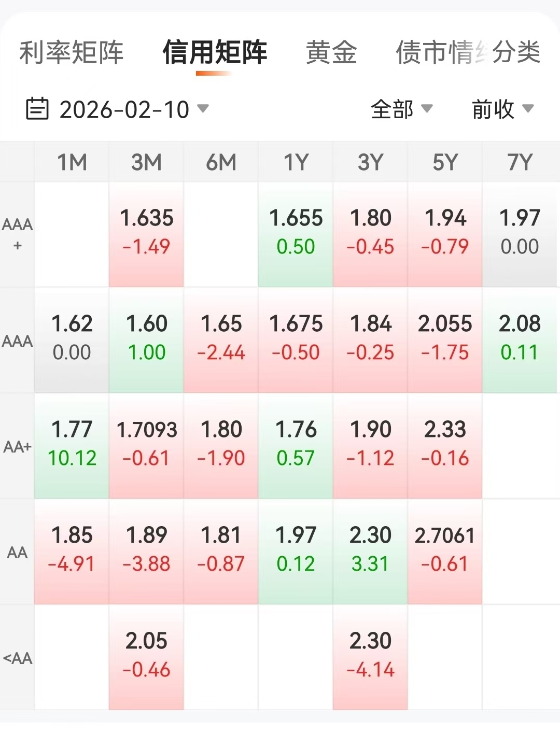Select the 信用矩阵 tab

coord(215,52)
